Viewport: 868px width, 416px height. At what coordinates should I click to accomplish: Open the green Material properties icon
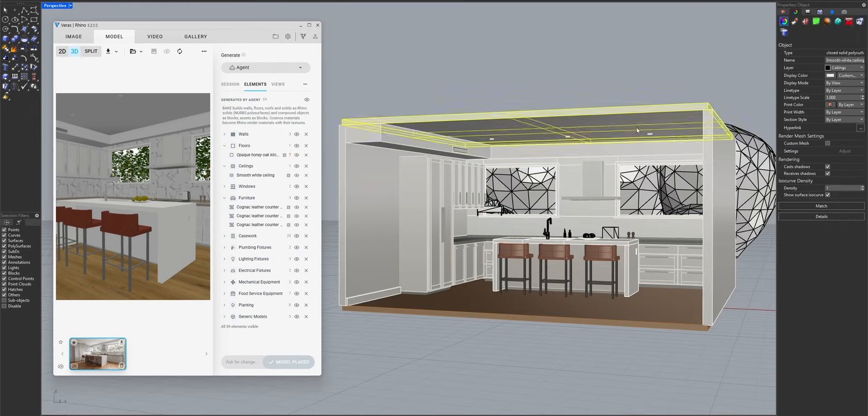(816, 21)
